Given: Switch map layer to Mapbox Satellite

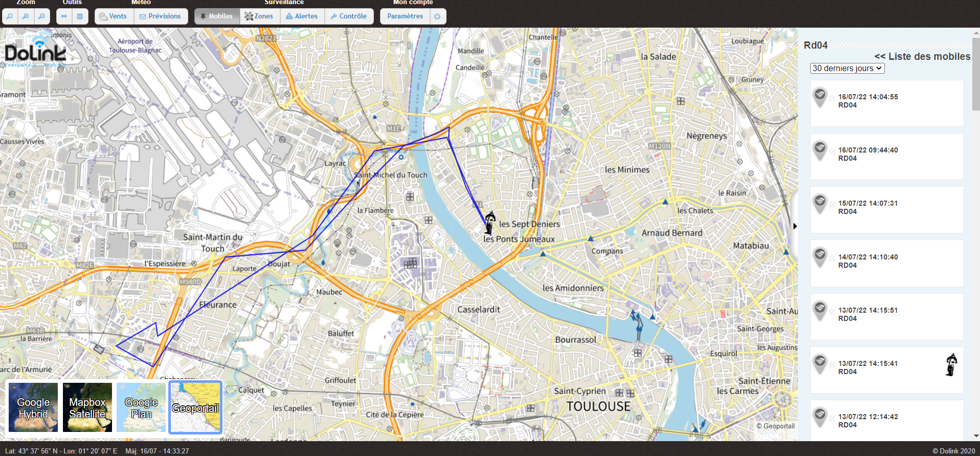Looking at the screenshot, I should click(87, 407).
